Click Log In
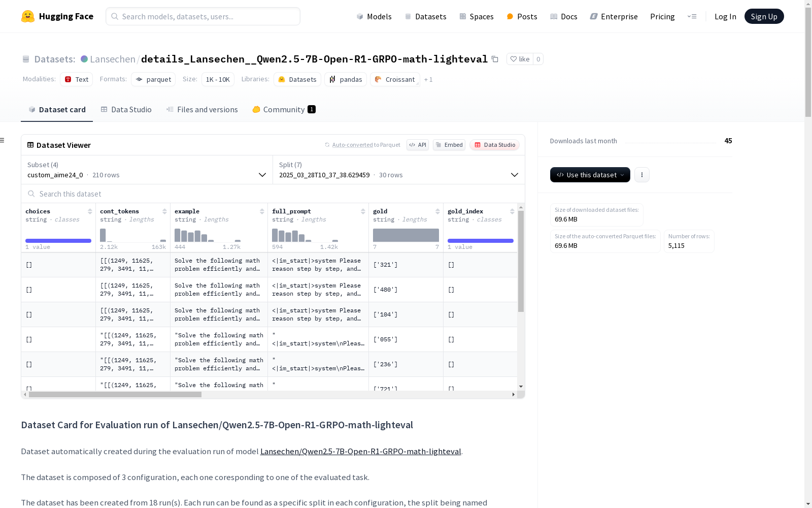812x508 pixels. coord(725,16)
